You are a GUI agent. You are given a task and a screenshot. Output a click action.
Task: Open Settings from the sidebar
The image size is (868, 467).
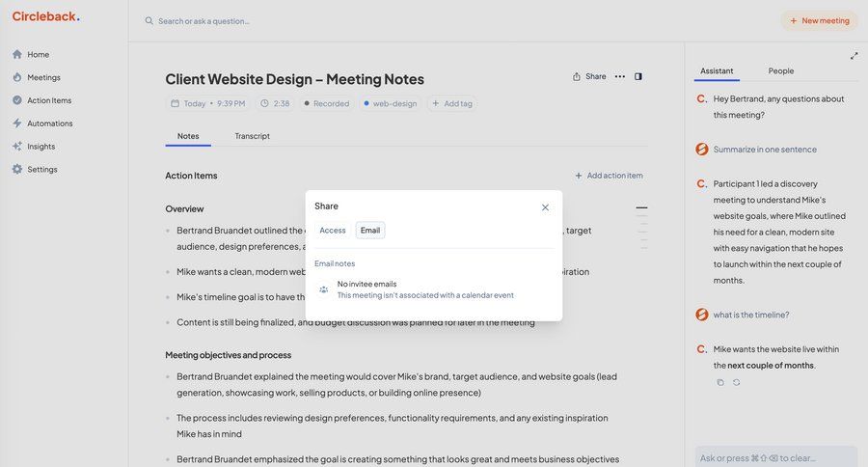(41, 170)
